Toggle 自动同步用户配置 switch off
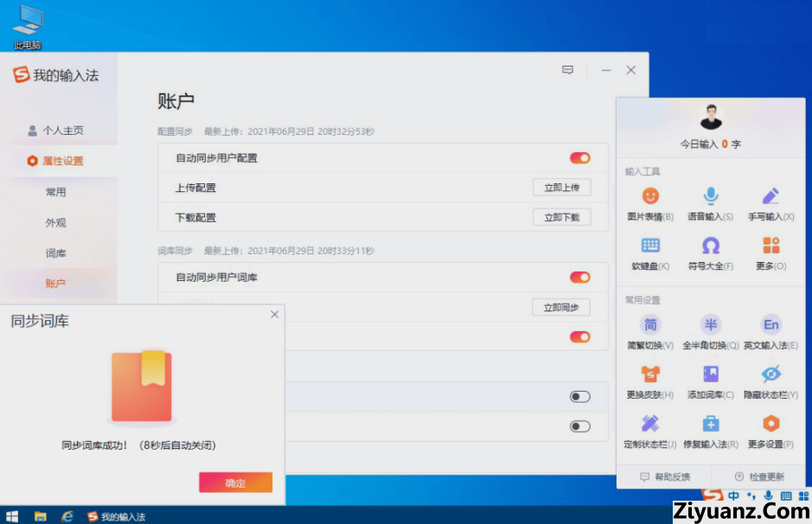Image resolution: width=812 pixels, height=524 pixels. 579,158
